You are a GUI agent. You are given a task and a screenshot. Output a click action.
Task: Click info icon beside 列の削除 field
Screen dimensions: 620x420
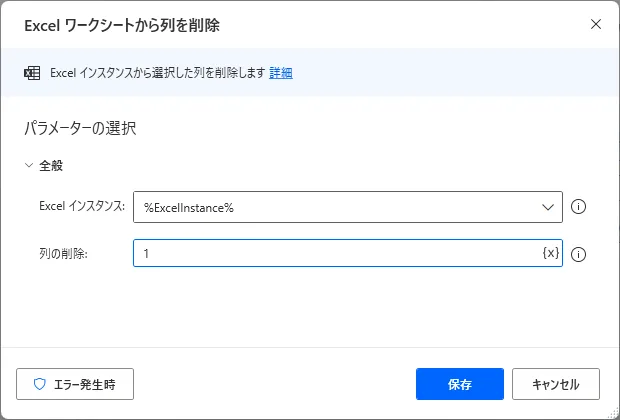[578, 254]
